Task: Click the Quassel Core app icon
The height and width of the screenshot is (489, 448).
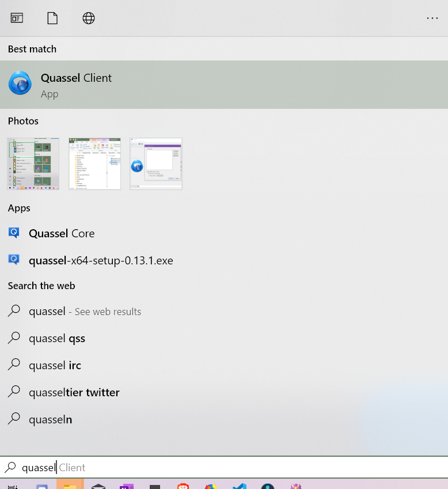Action: (x=14, y=233)
